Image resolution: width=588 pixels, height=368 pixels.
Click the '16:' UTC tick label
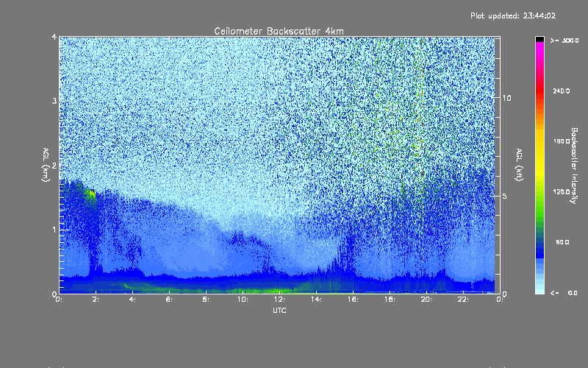(353, 300)
